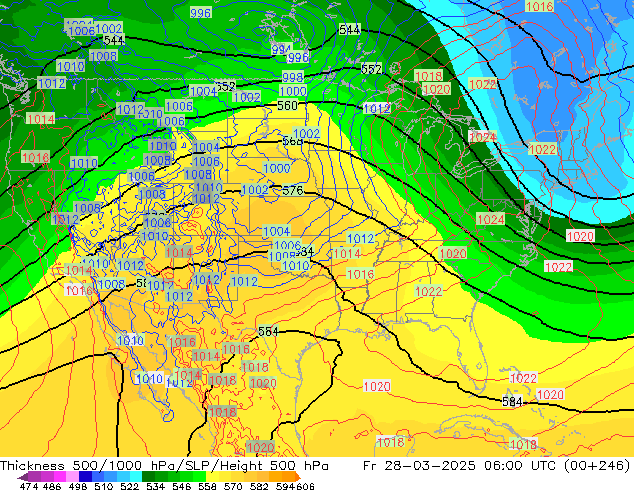Select the darkest green legend swatch

(148, 476)
